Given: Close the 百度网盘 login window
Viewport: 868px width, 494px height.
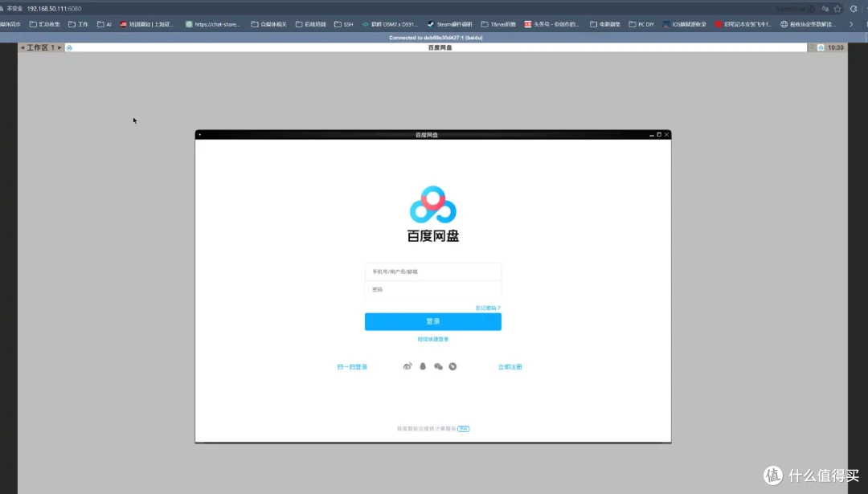Looking at the screenshot, I should (666, 134).
